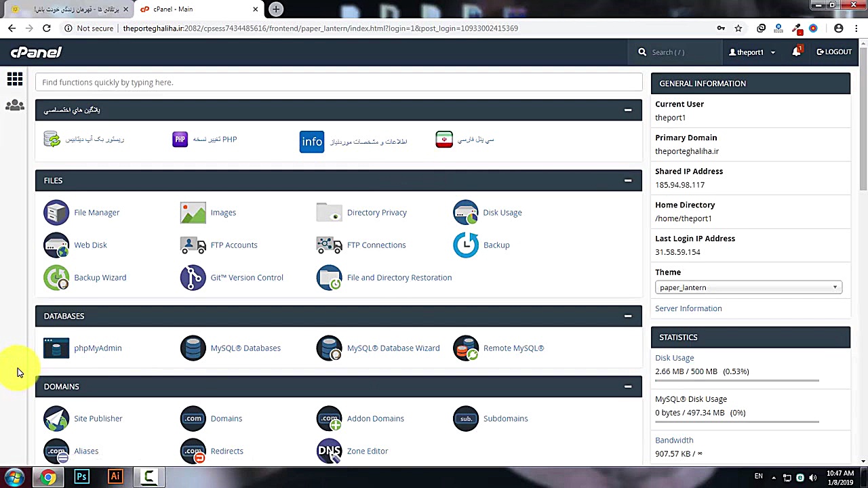Screen dimensions: 868x488
Task: Open the FTP Accounts truck icon
Action: pos(193,245)
